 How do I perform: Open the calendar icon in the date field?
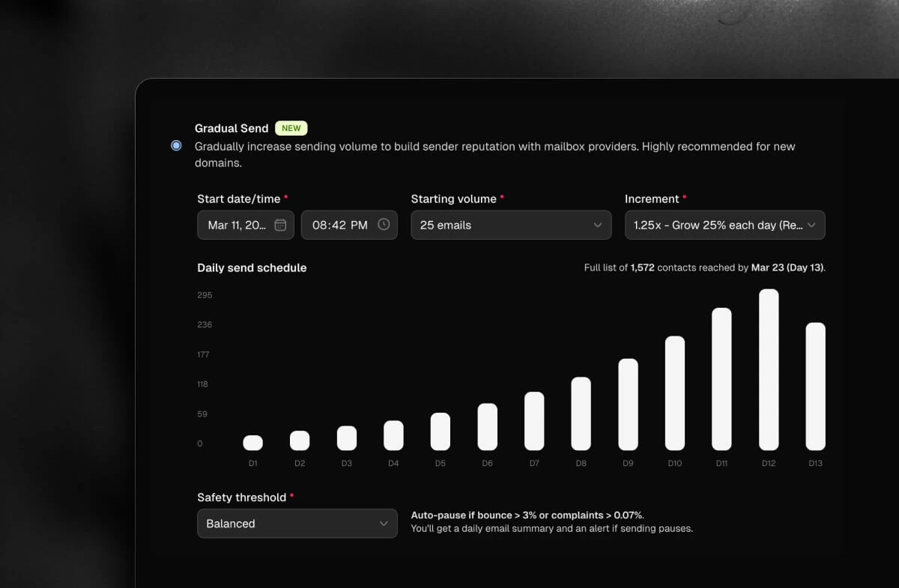[280, 225]
